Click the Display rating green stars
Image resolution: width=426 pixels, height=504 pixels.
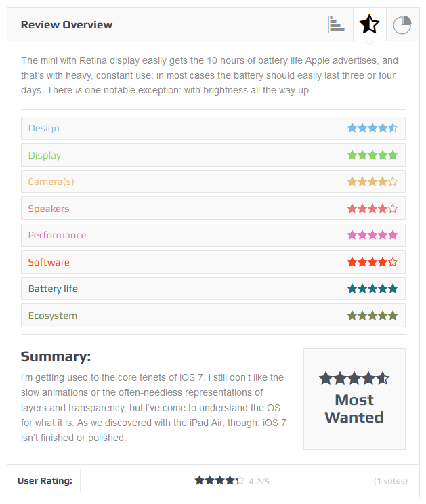click(x=372, y=155)
